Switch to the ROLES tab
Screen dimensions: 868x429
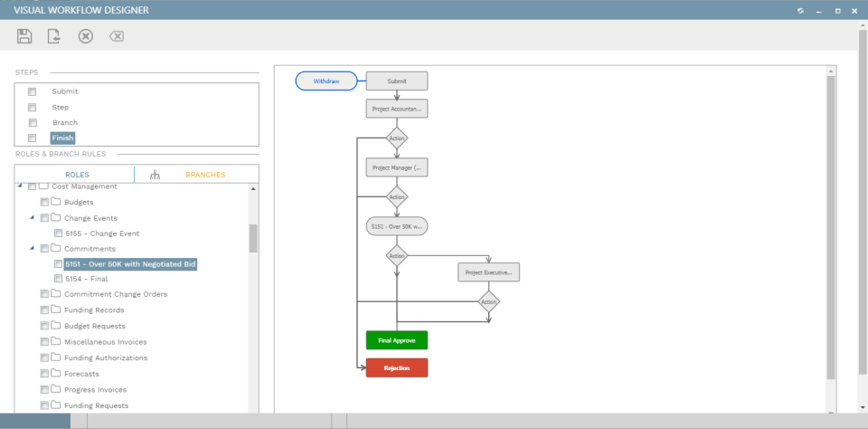point(77,175)
